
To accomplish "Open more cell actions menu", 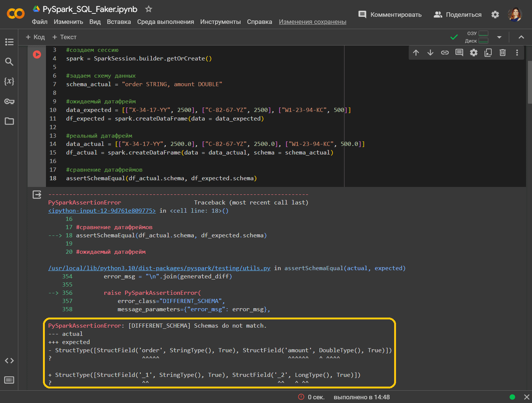I will point(517,53).
